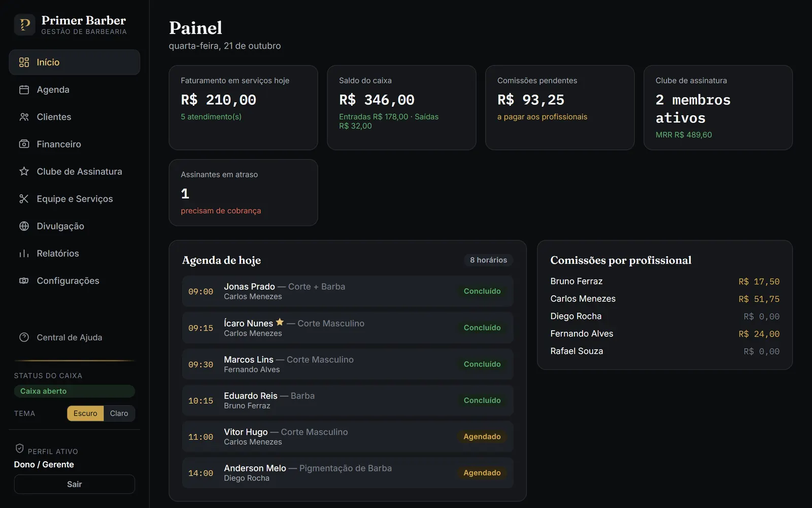
Task: Open the Agenda menu item
Action: [x=74, y=89]
